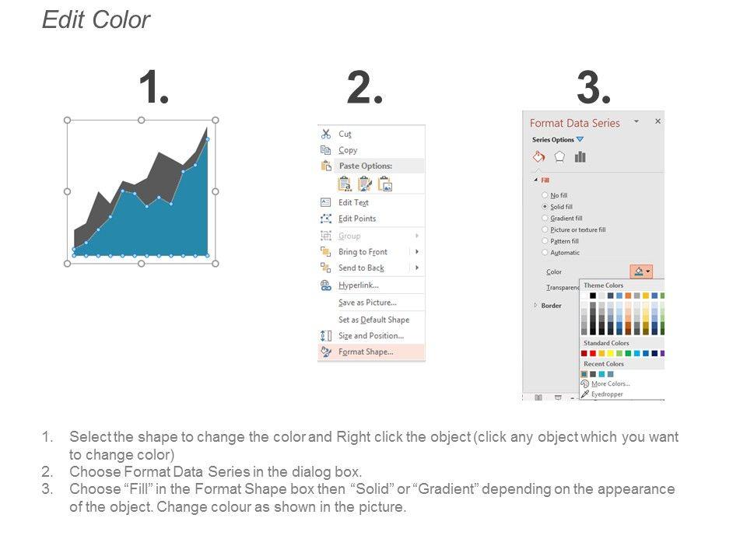Choose Format Shape from context menu
This screenshot has height=560, width=747.
[x=366, y=352]
